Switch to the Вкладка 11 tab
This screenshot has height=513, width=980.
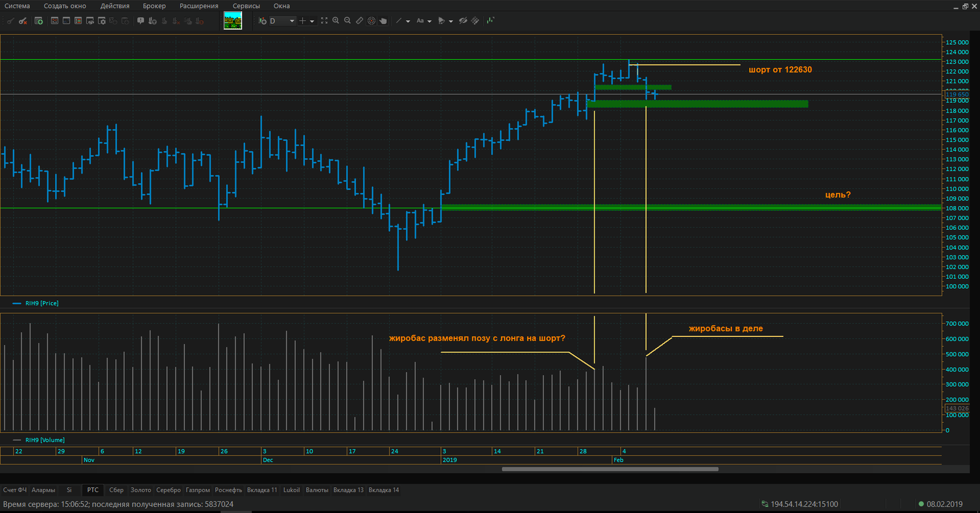(x=262, y=490)
